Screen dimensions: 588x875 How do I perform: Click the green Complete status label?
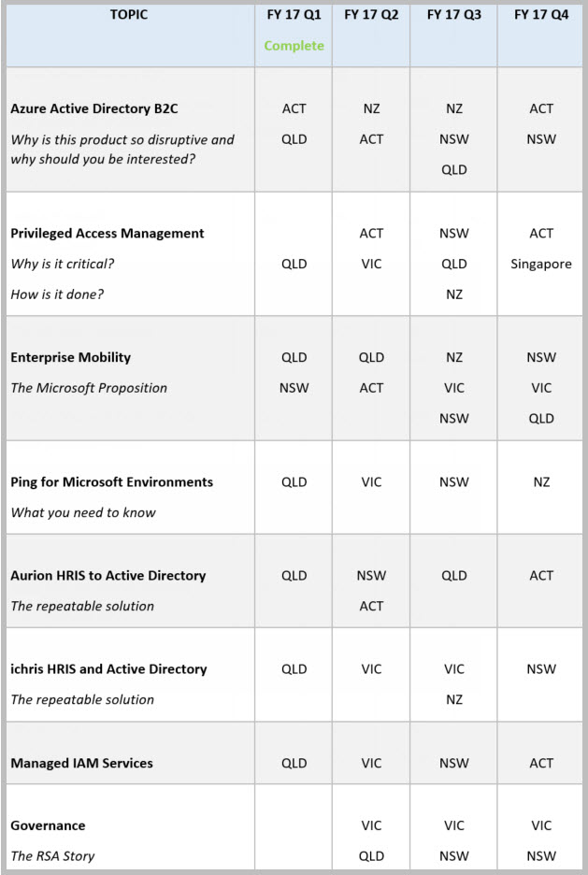294,46
